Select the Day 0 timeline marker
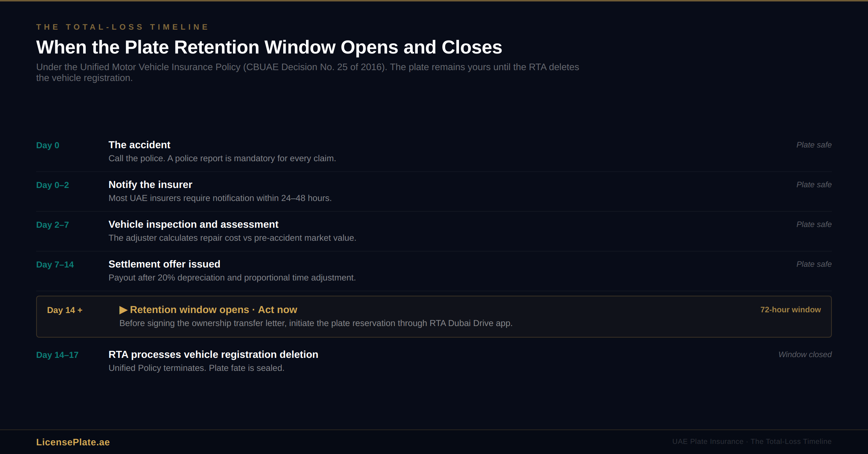The image size is (868, 454). coord(47,145)
